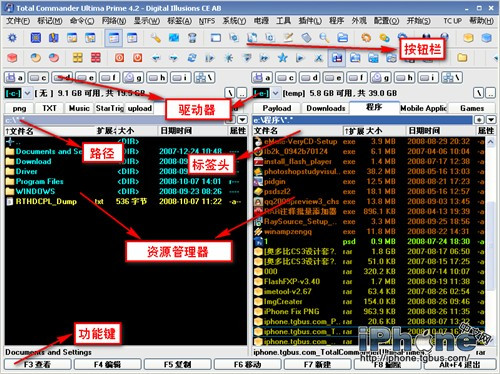Select drive c in left panel drive bar

(x=38, y=78)
